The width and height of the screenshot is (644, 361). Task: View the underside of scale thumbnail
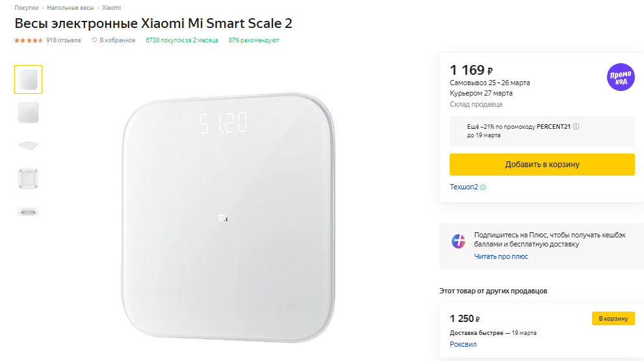pos(28,178)
